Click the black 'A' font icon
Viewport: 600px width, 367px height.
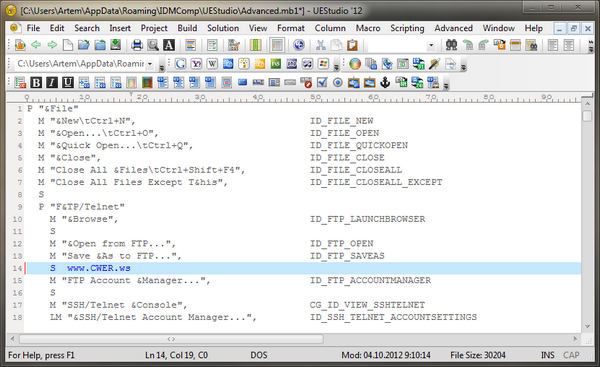tap(169, 45)
